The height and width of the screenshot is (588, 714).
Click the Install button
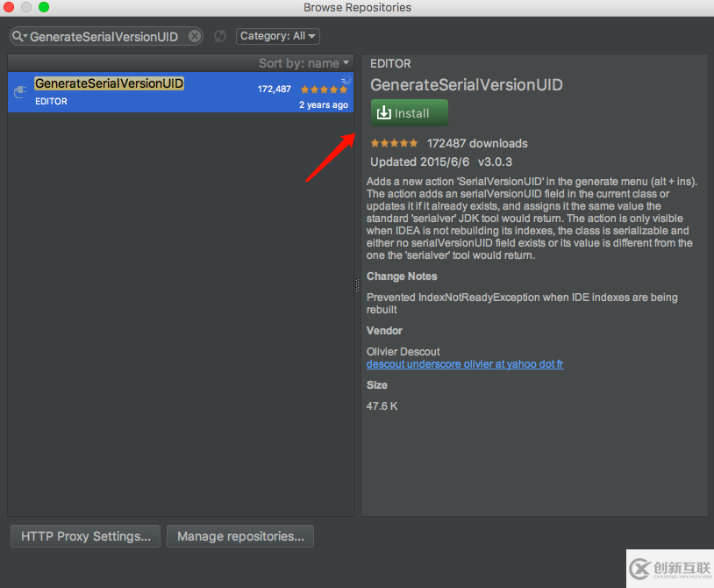point(410,112)
